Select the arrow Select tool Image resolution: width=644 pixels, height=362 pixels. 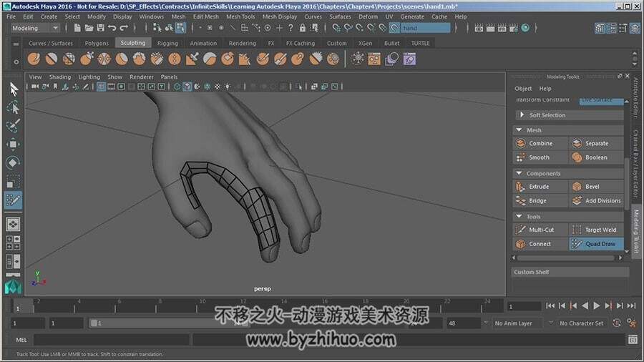click(x=13, y=89)
